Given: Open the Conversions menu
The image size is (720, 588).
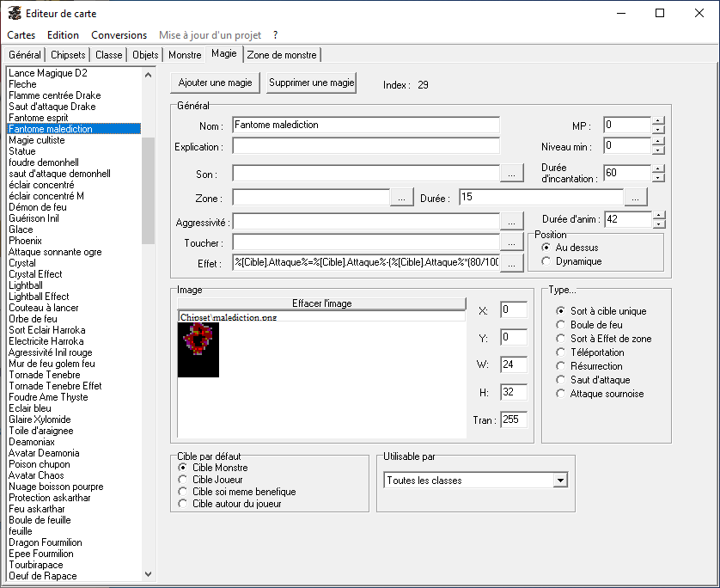Looking at the screenshot, I should [x=119, y=35].
